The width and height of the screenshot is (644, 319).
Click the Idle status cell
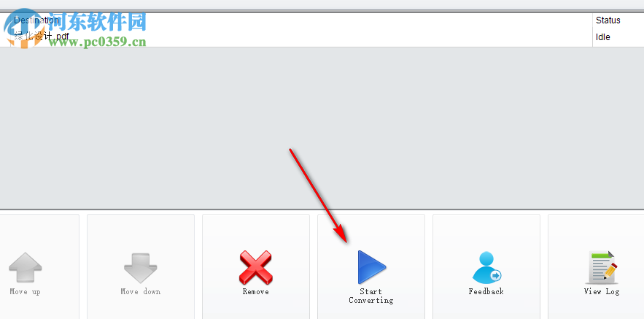603,37
